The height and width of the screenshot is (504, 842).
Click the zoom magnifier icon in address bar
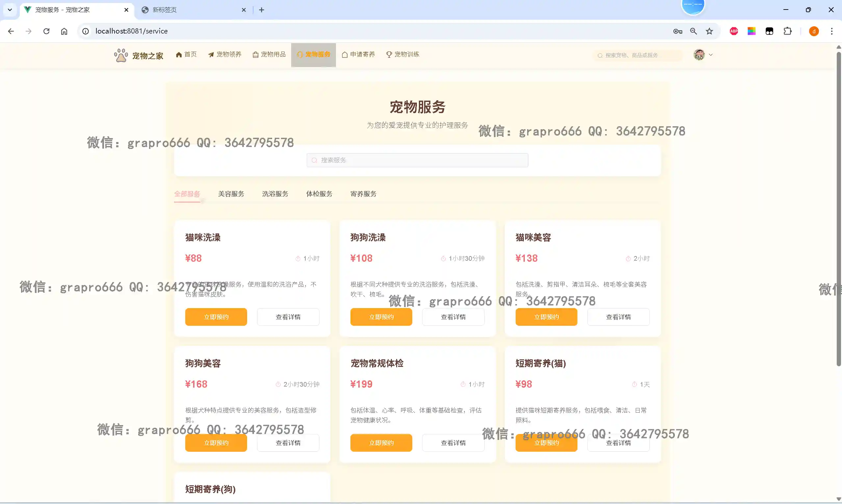(x=693, y=31)
